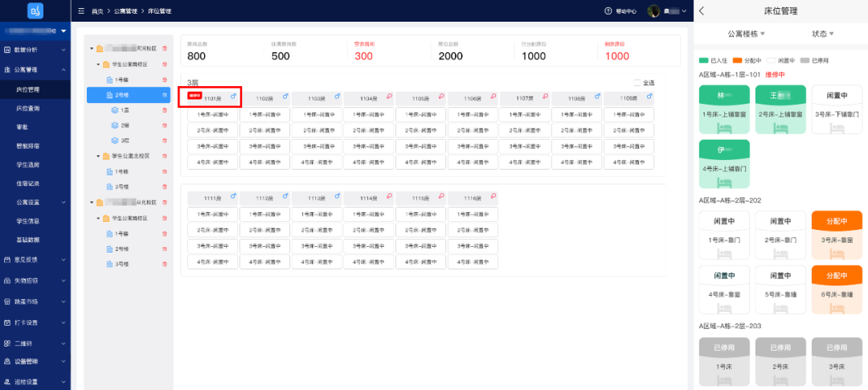Image resolution: width=868 pixels, height=390 pixels.
Task: Collapse the 学生公寓北校区 tree node
Action: 98,156
